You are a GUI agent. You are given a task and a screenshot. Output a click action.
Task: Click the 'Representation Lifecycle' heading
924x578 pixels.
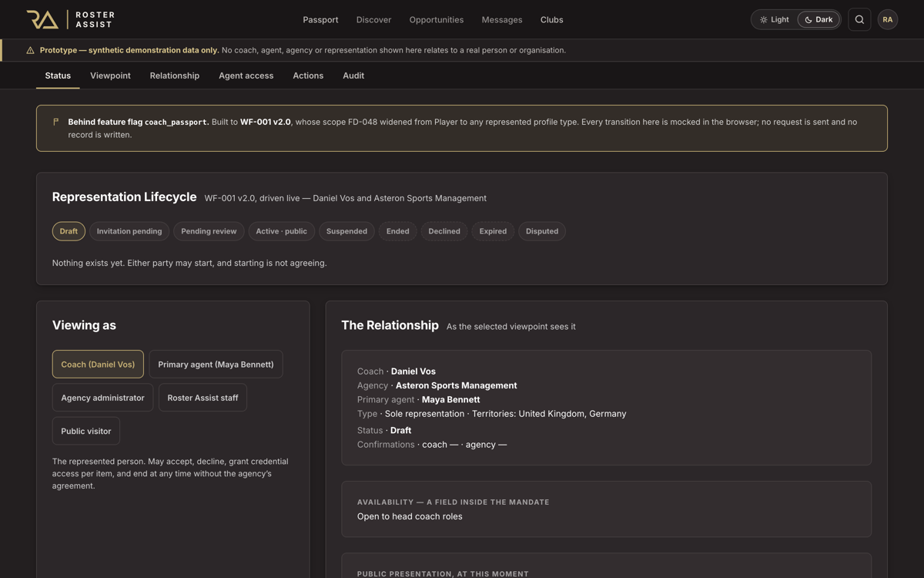pos(124,197)
